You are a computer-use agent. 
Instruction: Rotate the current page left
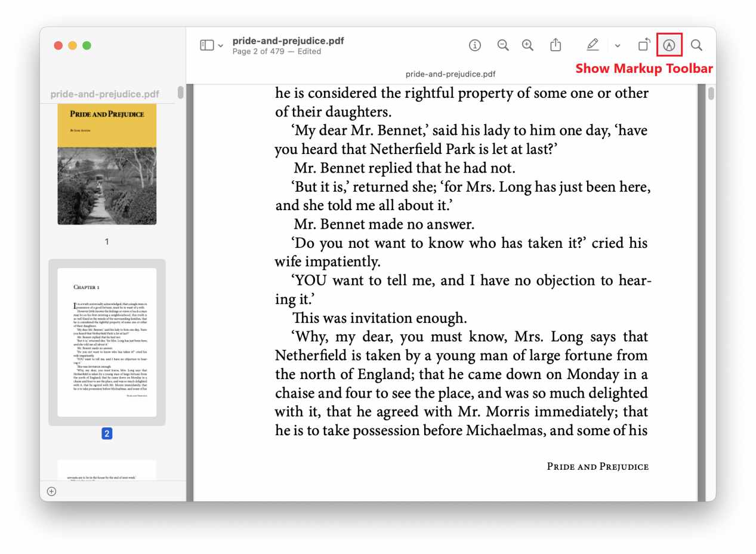coord(644,44)
